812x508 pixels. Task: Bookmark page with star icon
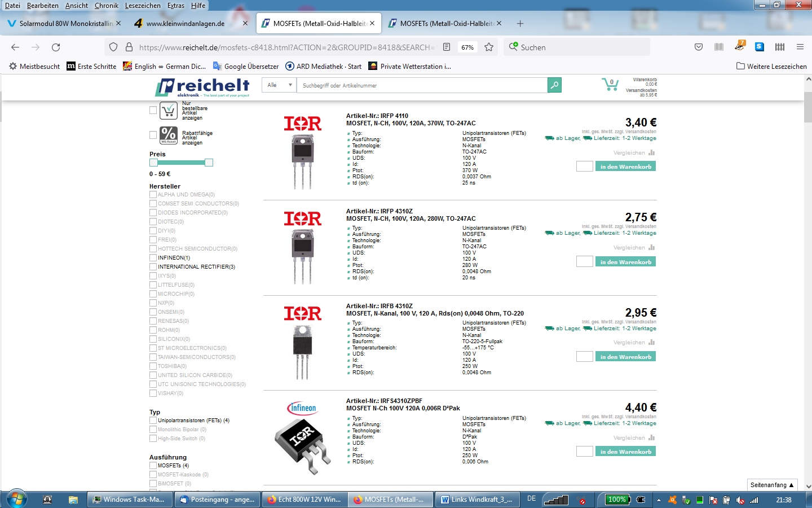pos(489,47)
